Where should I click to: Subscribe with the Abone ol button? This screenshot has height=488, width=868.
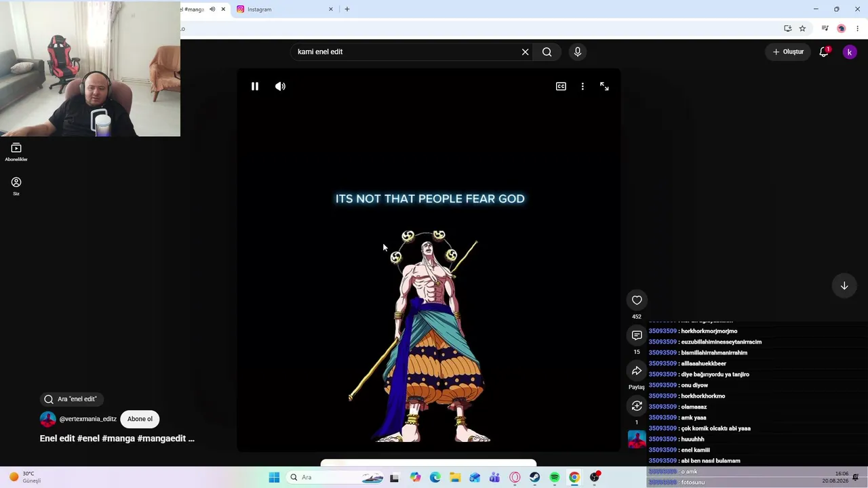140,419
